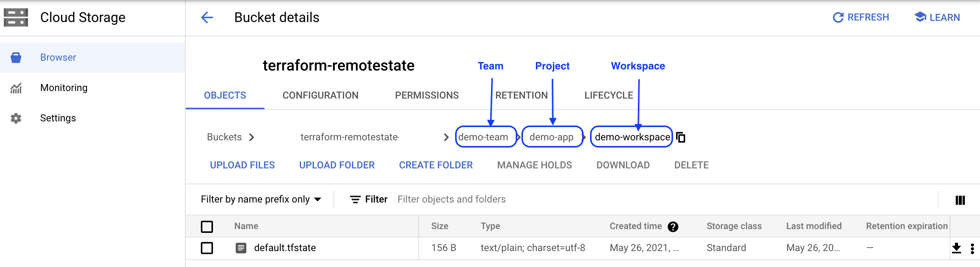Click the Download action button

(x=623, y=165)
